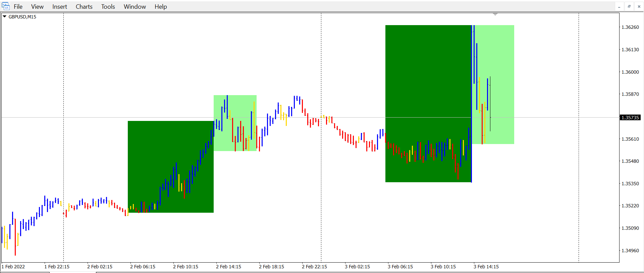This screenshot has height=273, width=644.
Task: Open the Charts menu
Action: coord(84,7)
